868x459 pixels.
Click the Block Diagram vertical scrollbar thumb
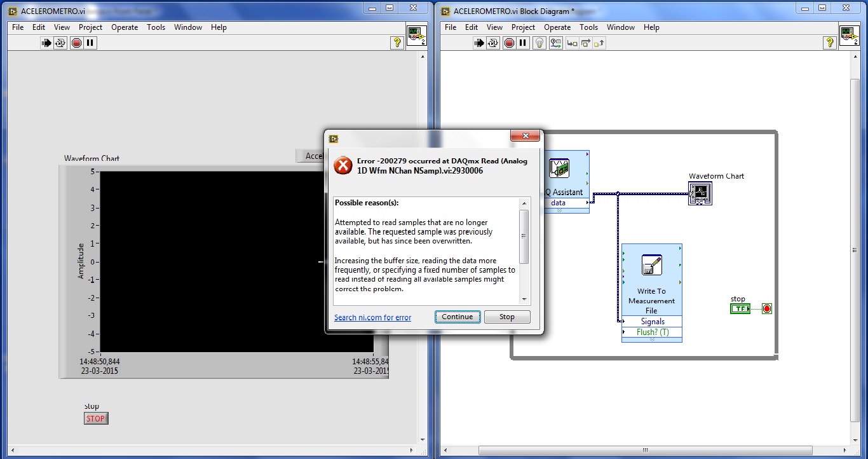point(855,251)
